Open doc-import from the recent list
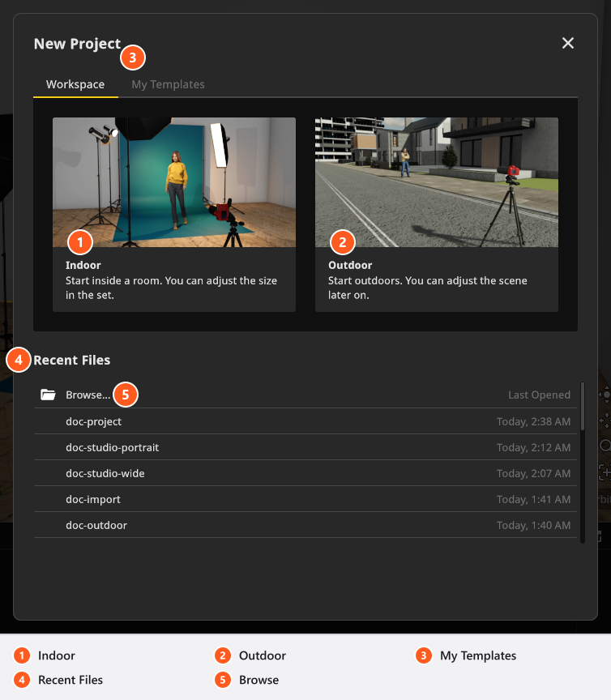 point(305,498)
